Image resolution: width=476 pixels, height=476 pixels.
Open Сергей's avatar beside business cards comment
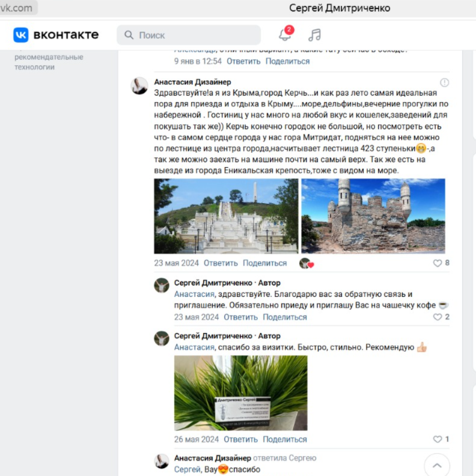(162, 338)
